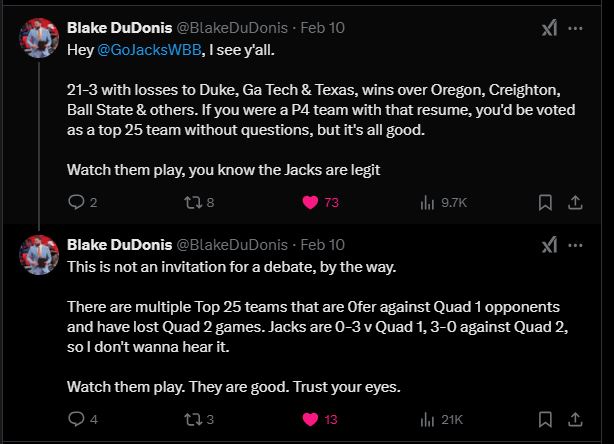Viewport: 614px width, 444px height.
Task: Open the Grok icon on the second tweet
Action: (549, 245)
